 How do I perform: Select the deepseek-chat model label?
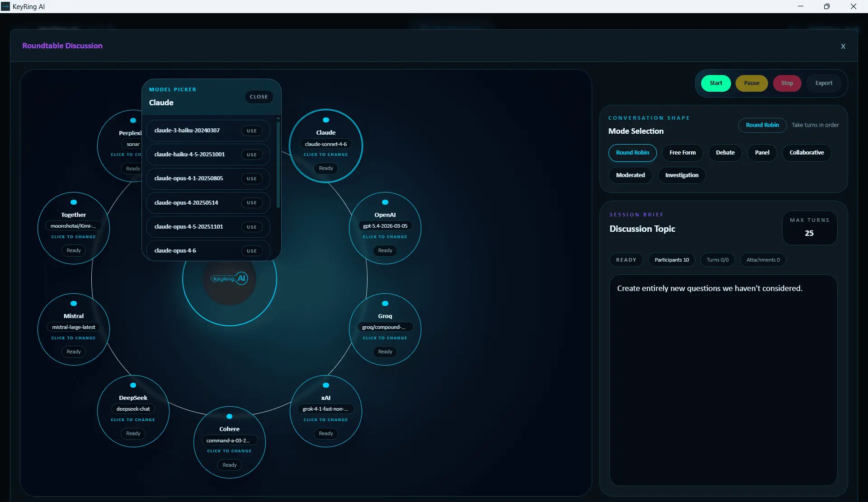click(133, 409)
